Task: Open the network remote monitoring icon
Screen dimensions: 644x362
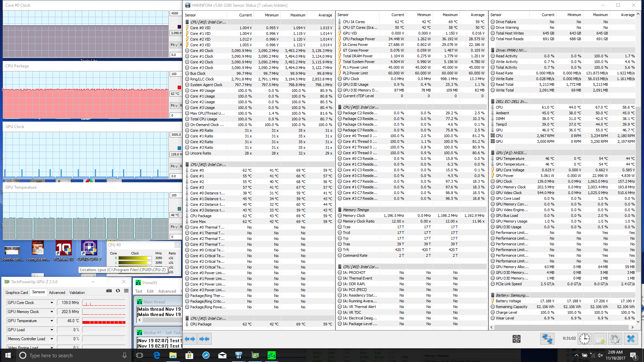Action: tap(547, 339)
